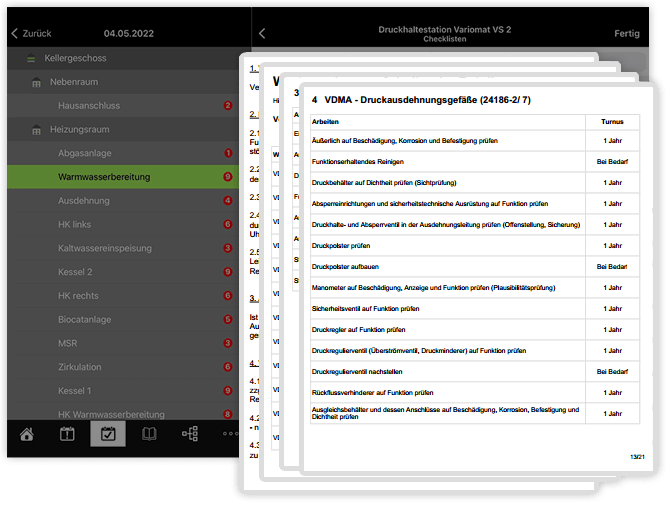Screen dimensions: 671x508
Task: Select the calendar checkmark tab icon
Action: click(x=108, y=434)
